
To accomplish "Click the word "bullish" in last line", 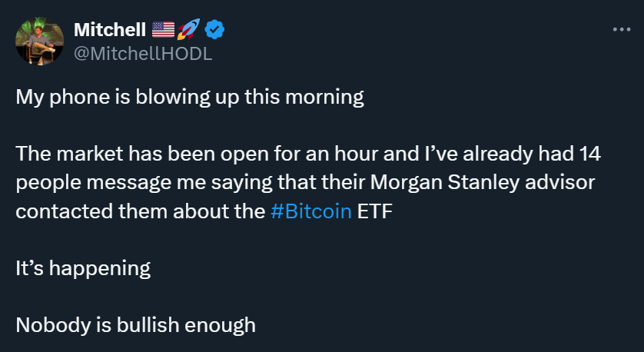I will coord(148,325).
